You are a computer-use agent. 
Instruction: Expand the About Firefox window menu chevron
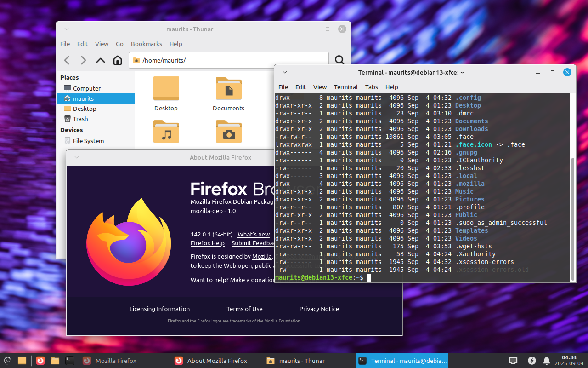click(x=77, y=157)
